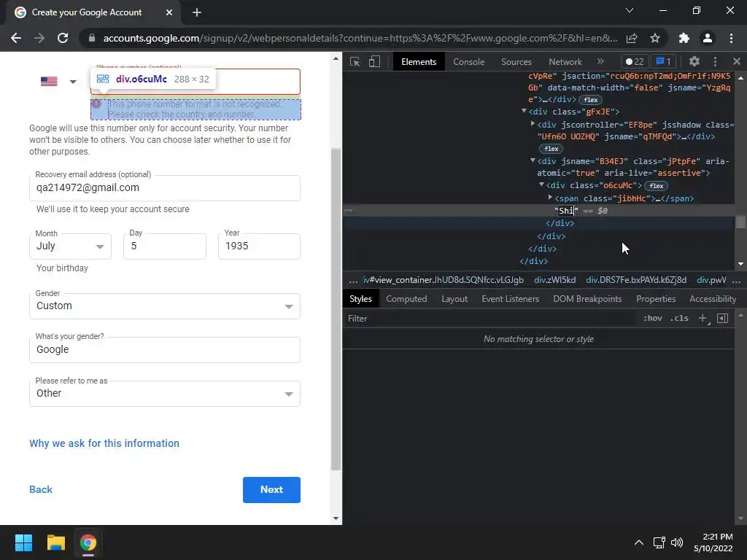Collapse the div class o6cuMc node
The image size is (747, 560).
pyautogui.click(x=541, y=184)
